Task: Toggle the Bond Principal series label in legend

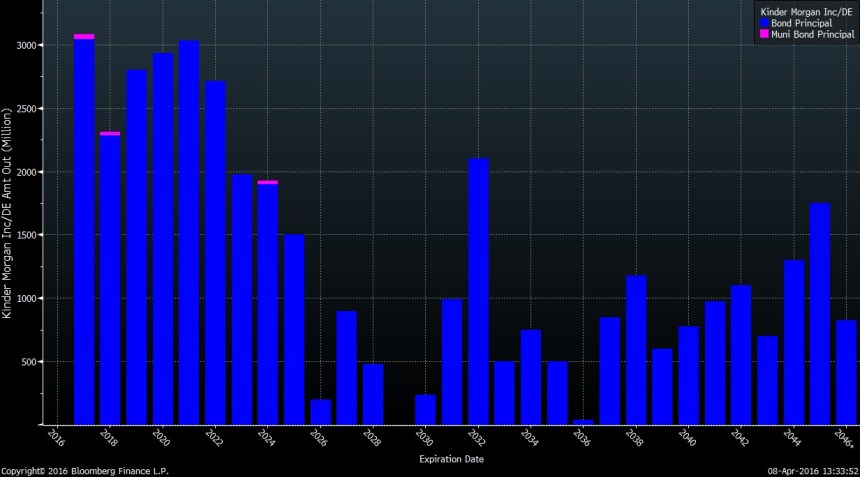Action: pos(802,23)
